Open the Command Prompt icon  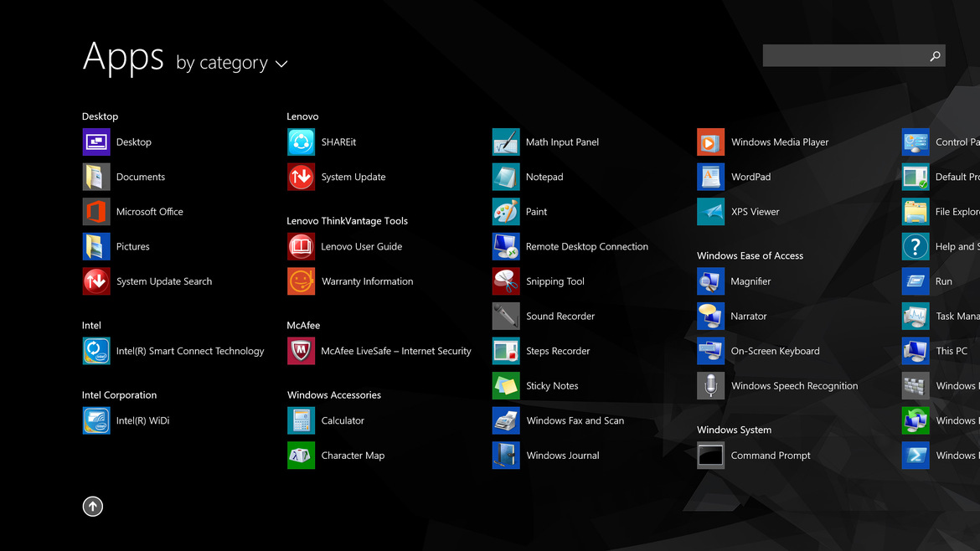(x=710, y=456)
